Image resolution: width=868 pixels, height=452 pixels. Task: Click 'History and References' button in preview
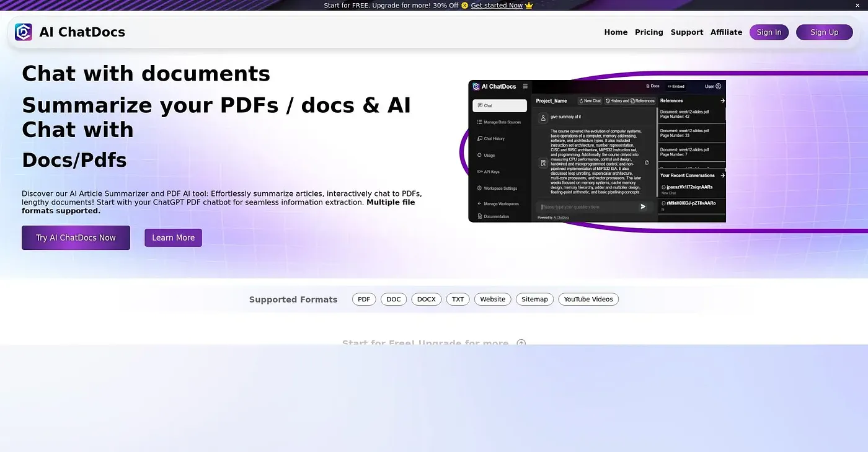tap(630, 100)
